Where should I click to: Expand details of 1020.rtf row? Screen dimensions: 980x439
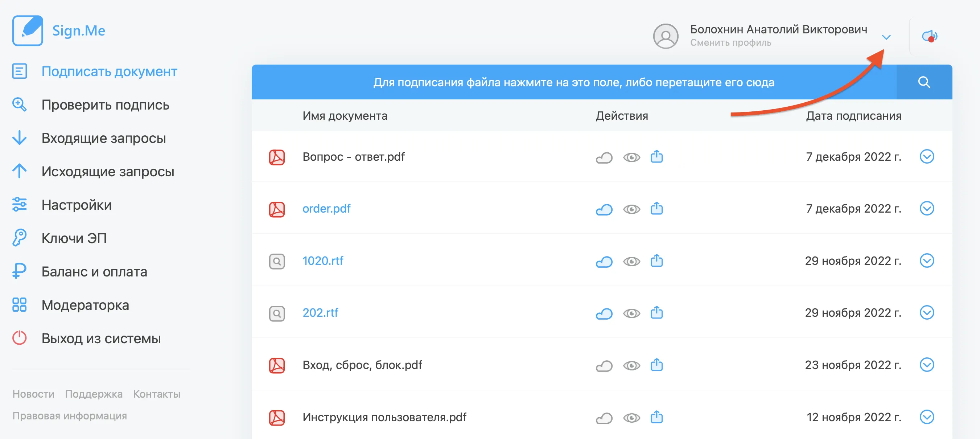pyautogui.click(x=927, y=260)
